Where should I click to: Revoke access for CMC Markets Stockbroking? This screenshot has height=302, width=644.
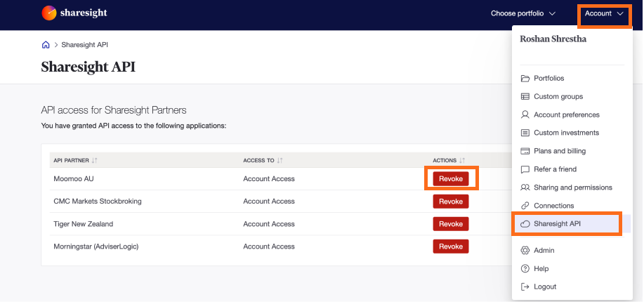click(x=451, y=202)
